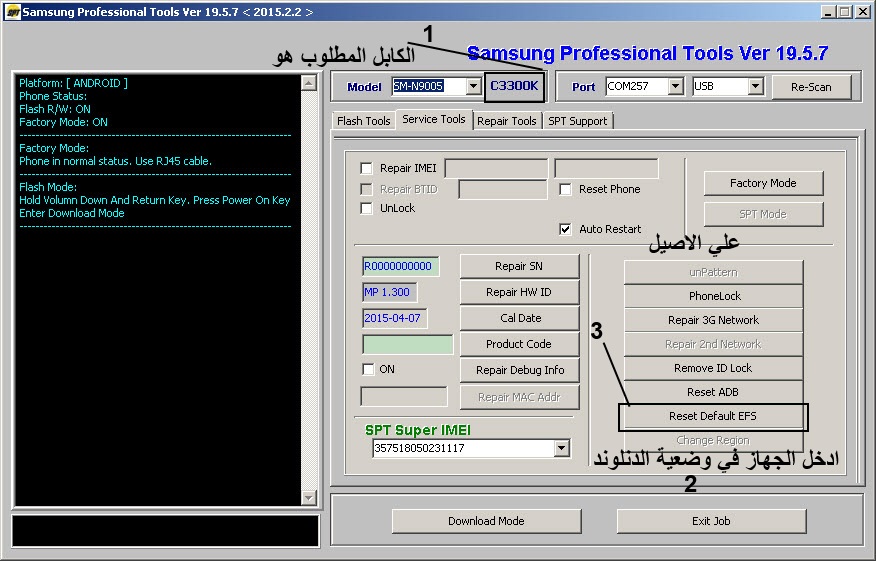This screenshot has height=561, width=876.
Task: Click the Repair SN button
Action: coord(519,266)
